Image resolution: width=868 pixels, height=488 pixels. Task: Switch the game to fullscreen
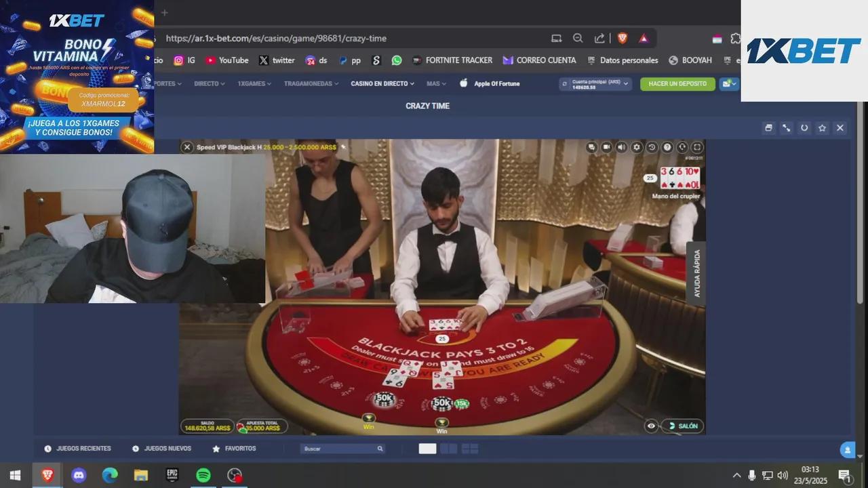coord(697,147)
